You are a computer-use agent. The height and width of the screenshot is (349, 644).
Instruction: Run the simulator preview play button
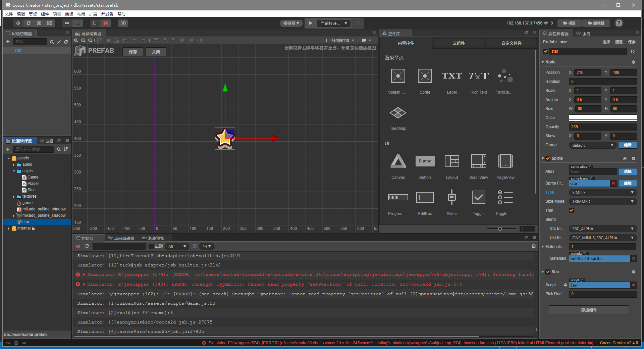(x=311, y=23)
